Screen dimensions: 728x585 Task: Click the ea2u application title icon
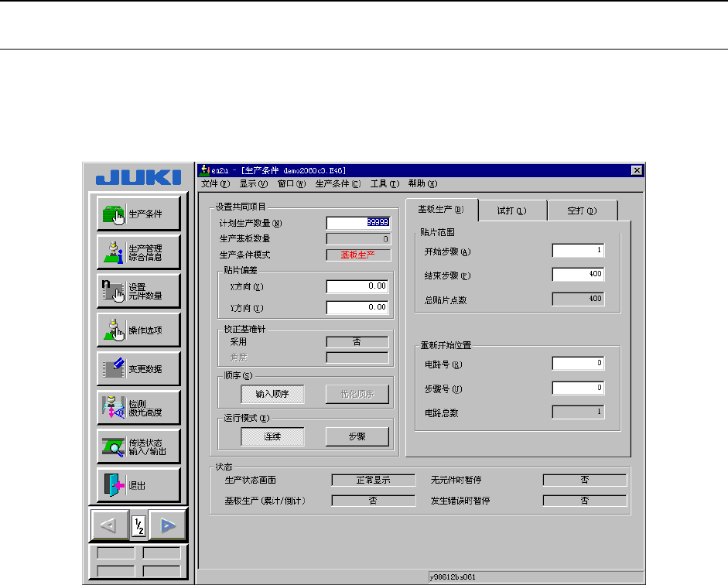coord(204,170)
